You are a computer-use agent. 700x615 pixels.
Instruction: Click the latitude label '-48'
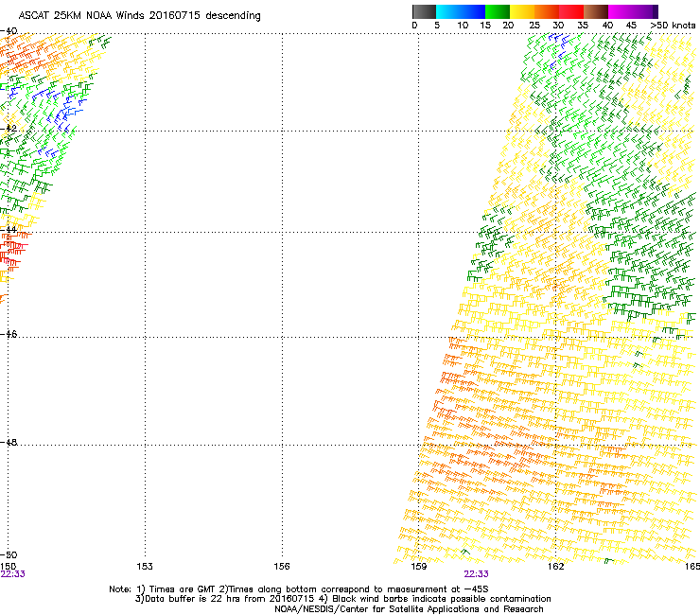(9, 442)
